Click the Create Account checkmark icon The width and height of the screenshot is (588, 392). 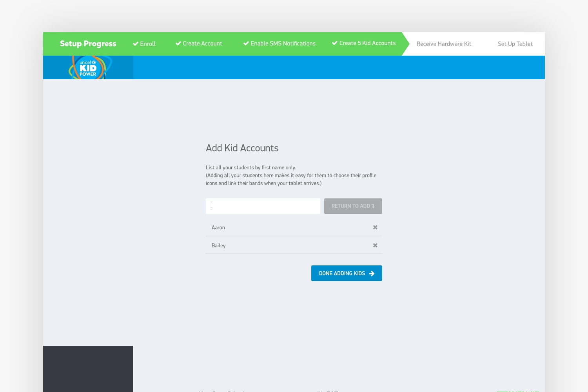[178, 44]
